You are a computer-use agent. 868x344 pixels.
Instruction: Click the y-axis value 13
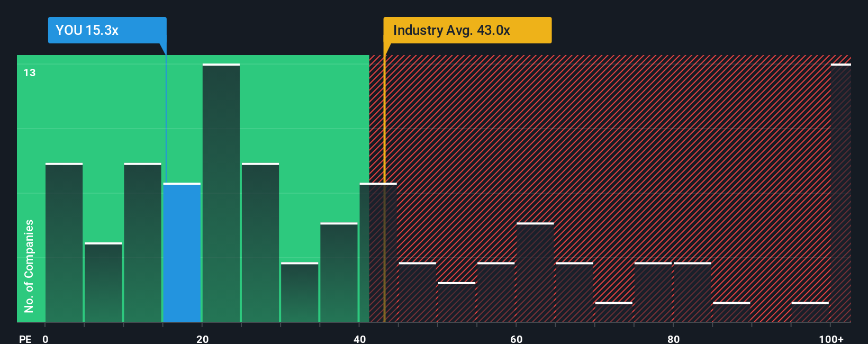point(30,73)
